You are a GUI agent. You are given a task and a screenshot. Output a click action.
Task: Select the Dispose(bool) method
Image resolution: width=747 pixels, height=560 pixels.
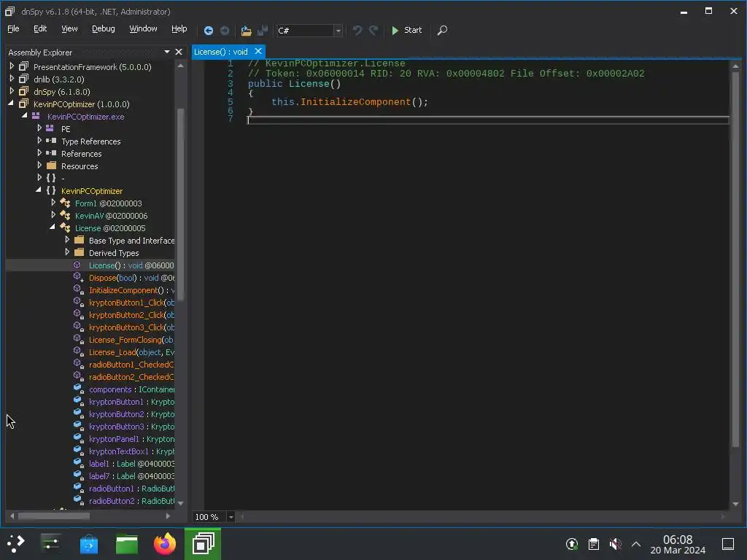[131, 278]
